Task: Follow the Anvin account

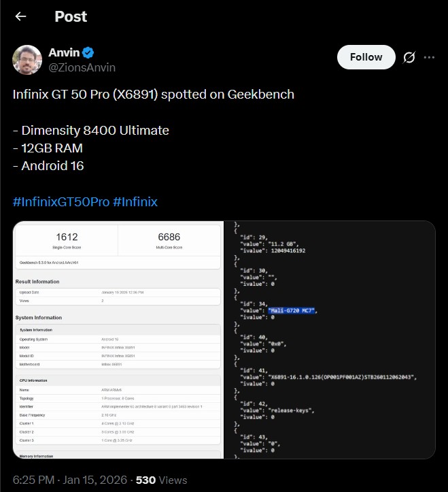Action: point(366,57)
